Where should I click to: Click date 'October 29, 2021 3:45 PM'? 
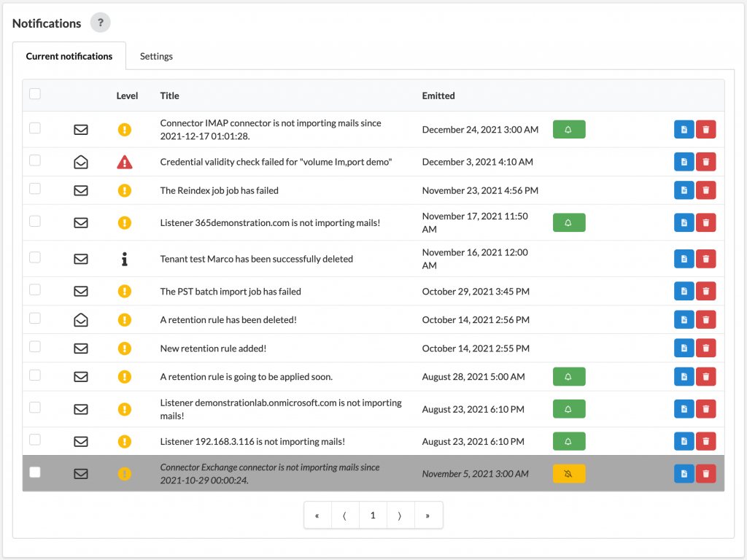click(x=476, y=292)
